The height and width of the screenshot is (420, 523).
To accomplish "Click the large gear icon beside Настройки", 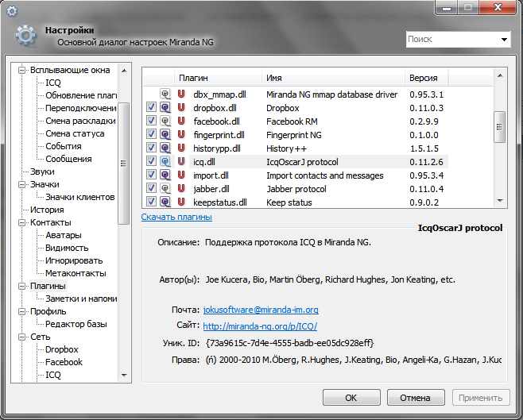I will [25, 35].
